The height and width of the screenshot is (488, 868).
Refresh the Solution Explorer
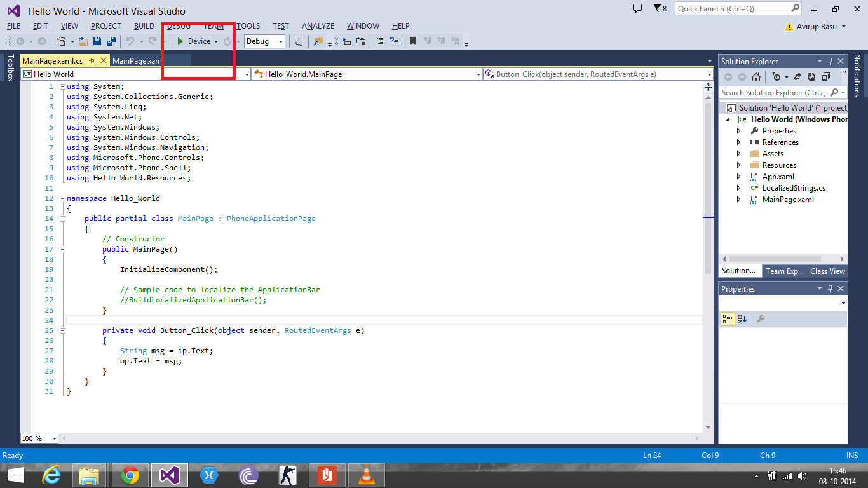pyautogui.click(x=811, y=77)
